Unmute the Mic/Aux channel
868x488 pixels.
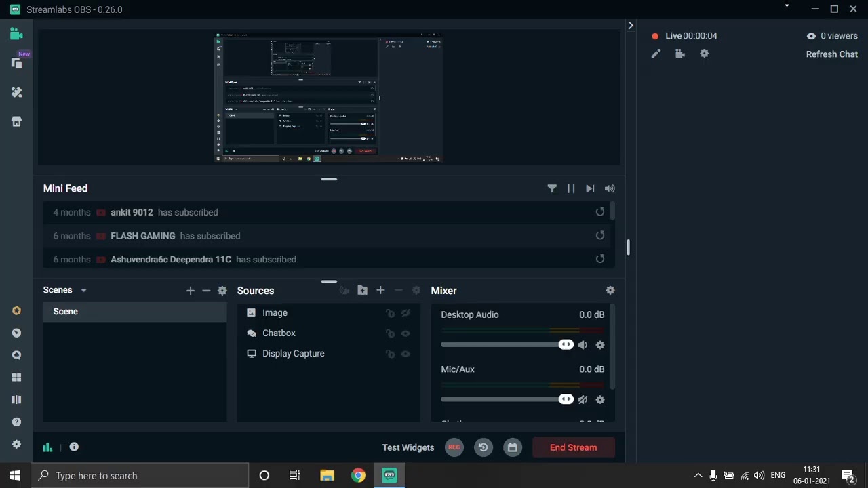pos(583,400)
